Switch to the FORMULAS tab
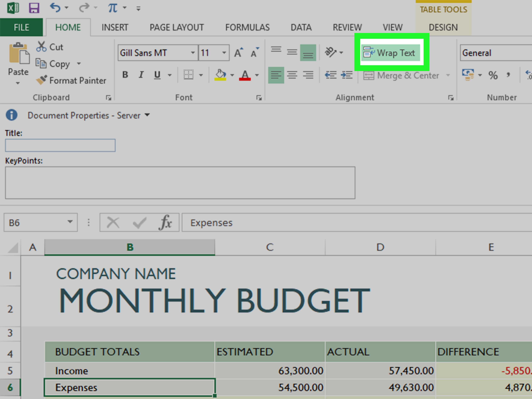 click(x=248, y=27)
